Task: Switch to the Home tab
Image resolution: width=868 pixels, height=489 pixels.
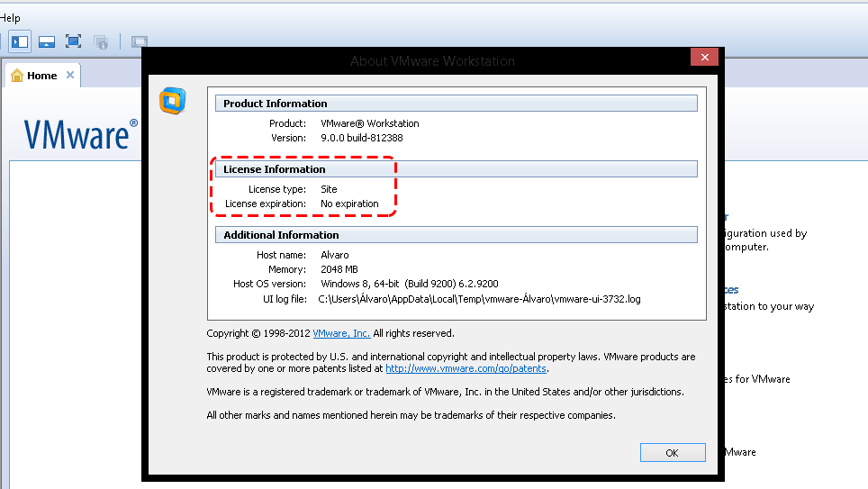Action: [x=42, y=76]
